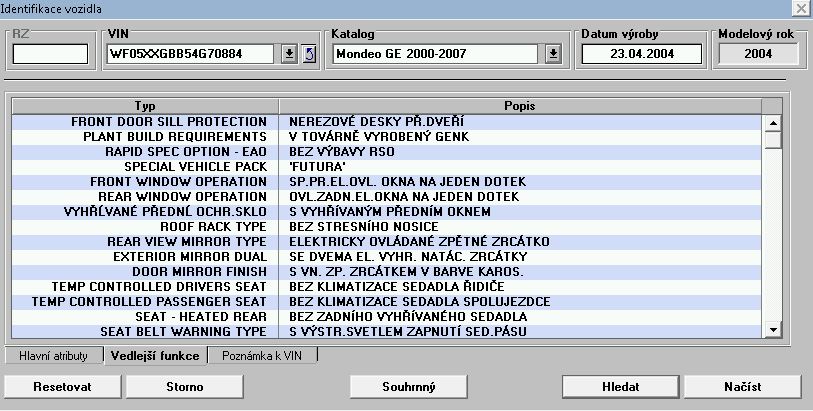Click scrollbar up arrow in attribute table

(x=772, y=123)
